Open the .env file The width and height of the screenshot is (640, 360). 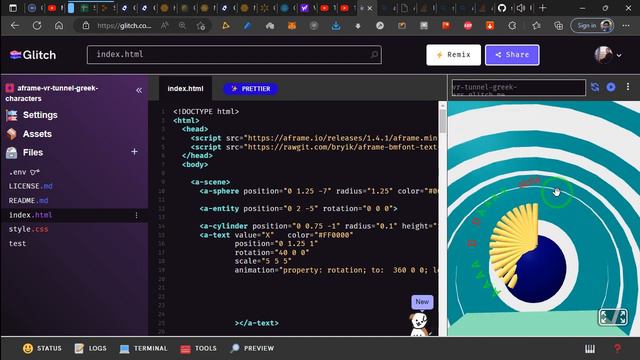[24, 172]
